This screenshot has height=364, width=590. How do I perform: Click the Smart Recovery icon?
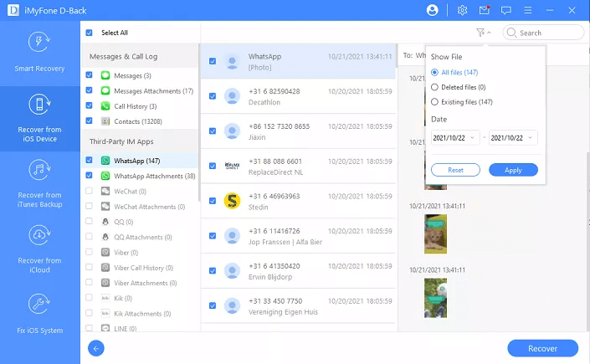[39, 42]
